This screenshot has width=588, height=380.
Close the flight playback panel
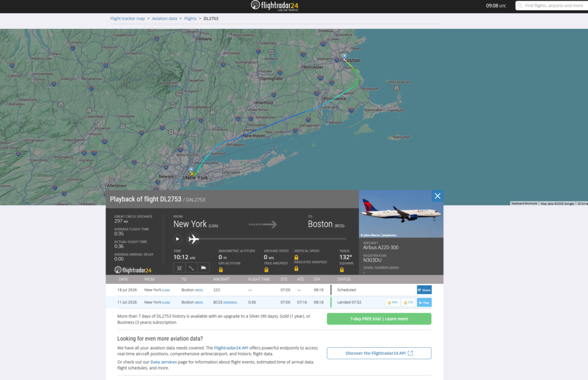pos(437,196)
